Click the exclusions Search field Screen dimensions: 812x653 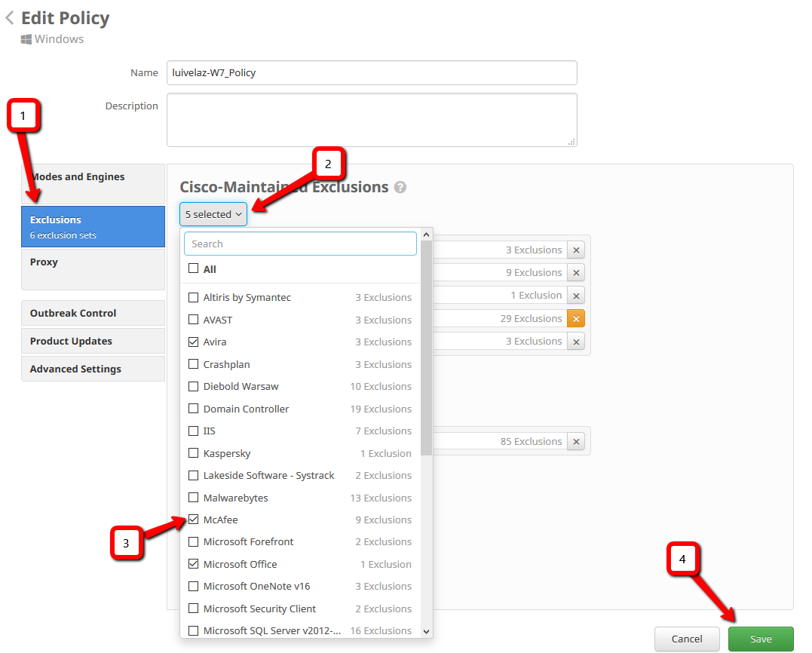coord(300,244)
